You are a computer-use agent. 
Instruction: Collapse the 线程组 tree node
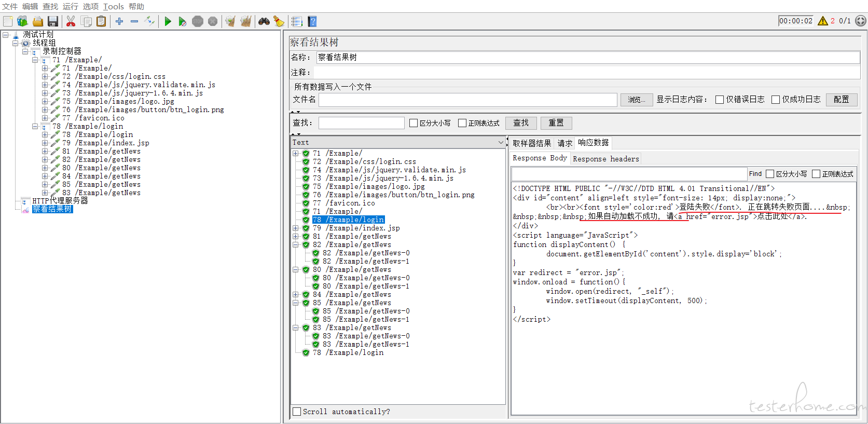16,43
